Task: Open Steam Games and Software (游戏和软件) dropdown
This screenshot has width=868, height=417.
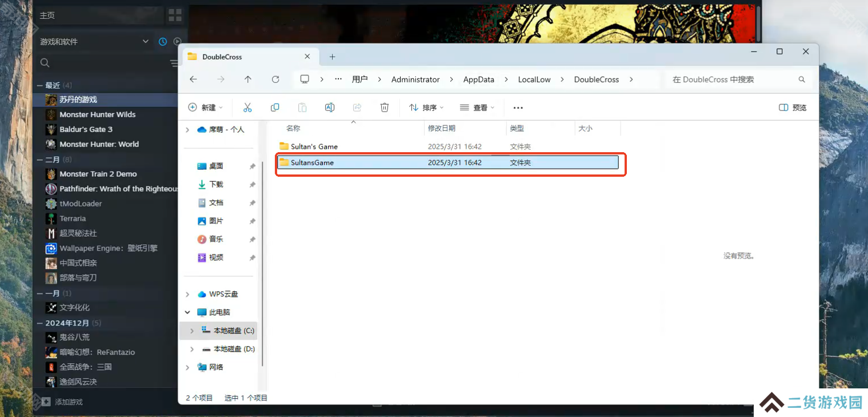Action: tap(94, 42)
